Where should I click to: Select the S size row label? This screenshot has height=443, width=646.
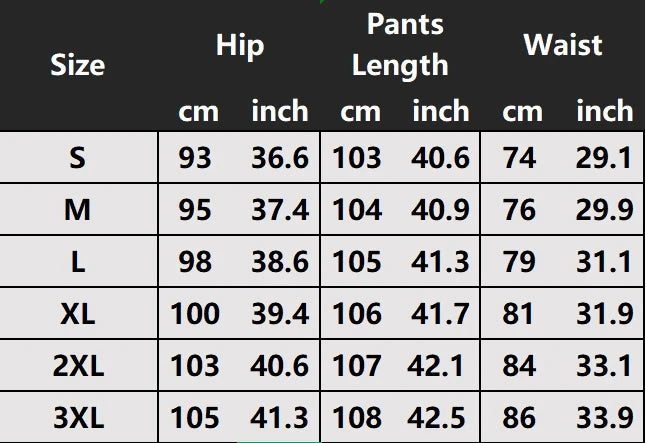(78, 158)
